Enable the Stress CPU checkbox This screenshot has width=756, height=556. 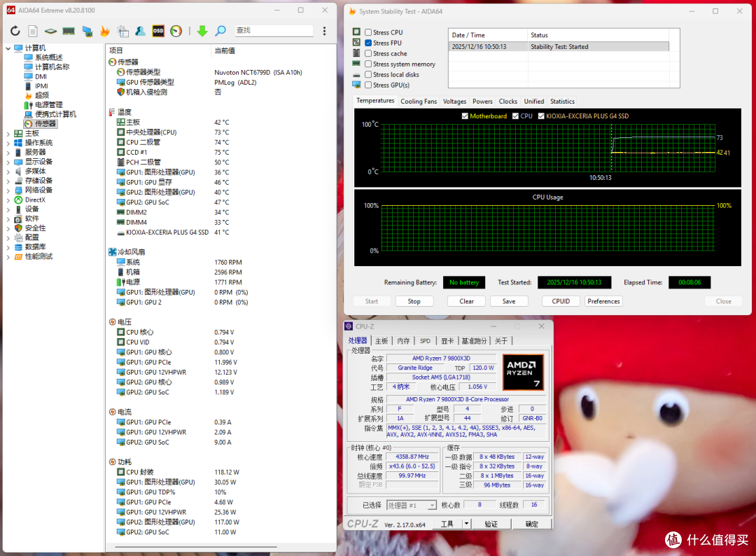click(368, 32)
